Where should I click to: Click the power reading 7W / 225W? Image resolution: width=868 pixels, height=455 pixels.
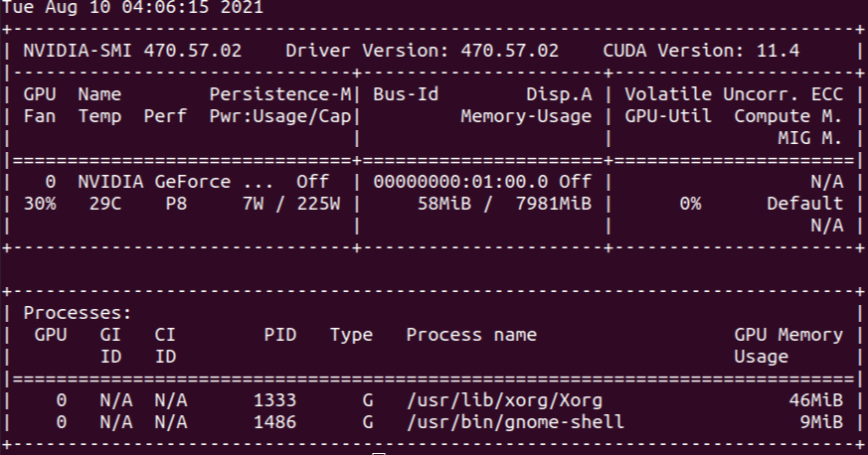pos(291,204)
